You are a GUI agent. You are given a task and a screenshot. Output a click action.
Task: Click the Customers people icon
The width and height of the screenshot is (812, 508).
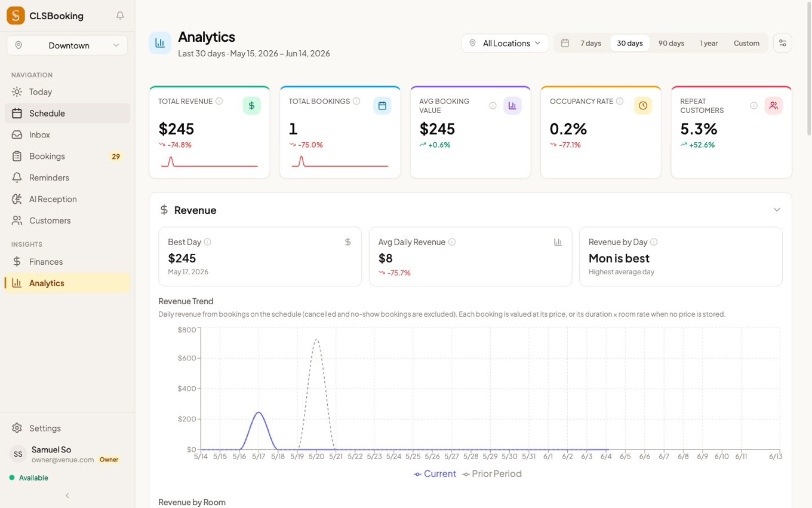point(17,221)
